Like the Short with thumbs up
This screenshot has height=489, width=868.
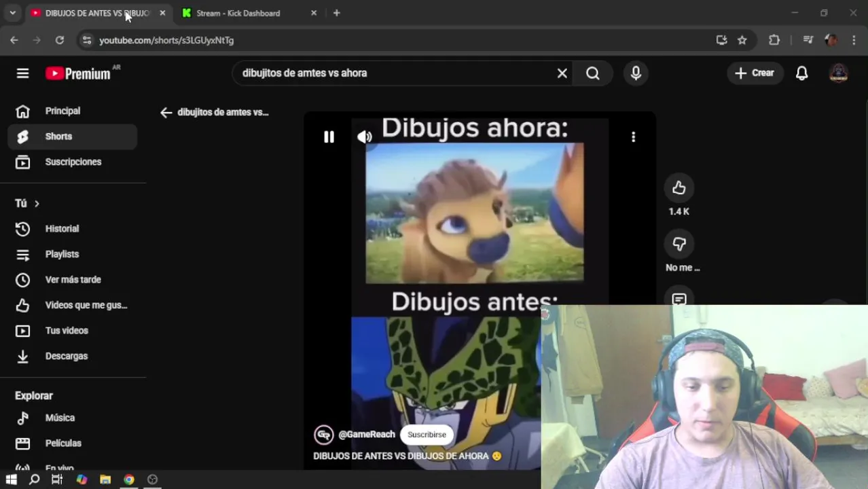click(679, 188)
